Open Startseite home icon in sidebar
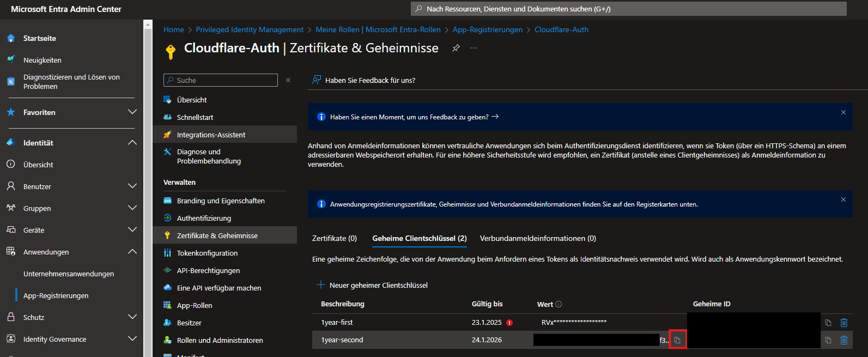 point(11,38)
